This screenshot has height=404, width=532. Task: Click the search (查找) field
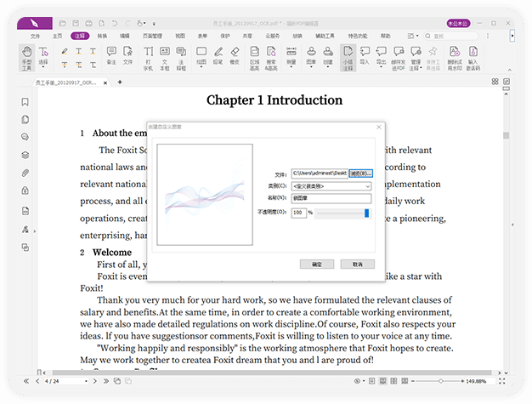pos(451,36)
